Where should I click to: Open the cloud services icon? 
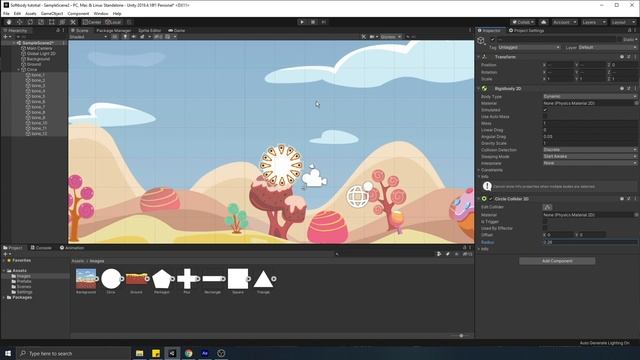[x=544, y=22]
